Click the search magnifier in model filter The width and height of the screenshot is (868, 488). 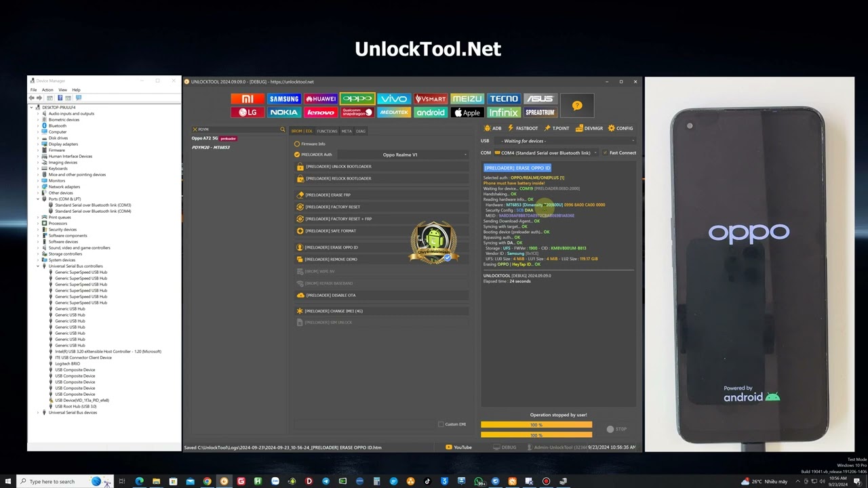[x=283, y=129]
